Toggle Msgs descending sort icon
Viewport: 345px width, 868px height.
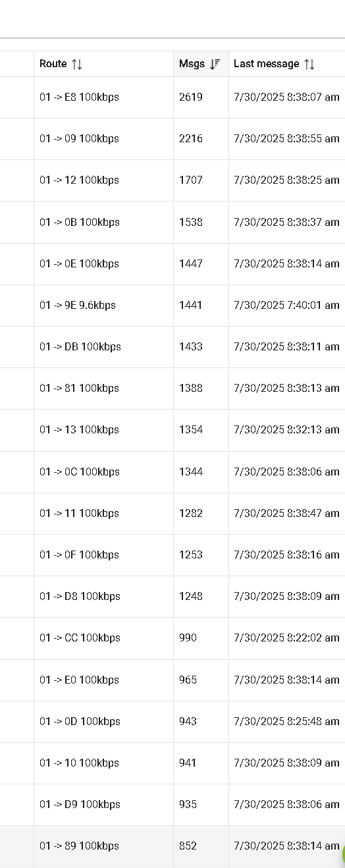pyautogui.click(x=215, y=64)
